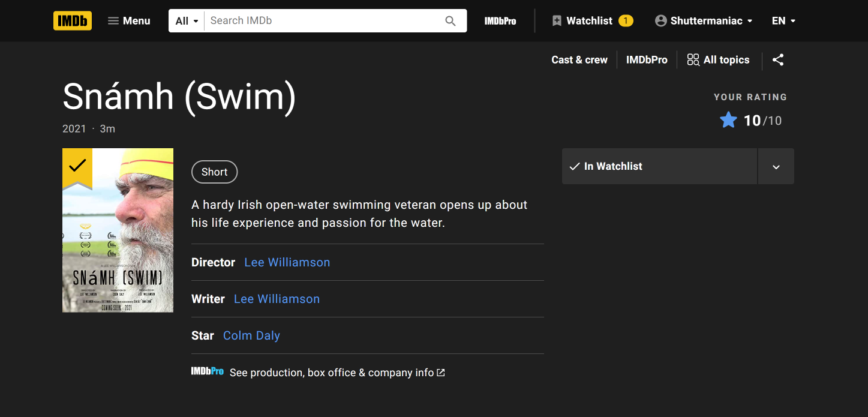868x417 pixels.
Task: Open the EN language selector
Action: (783, 20)
